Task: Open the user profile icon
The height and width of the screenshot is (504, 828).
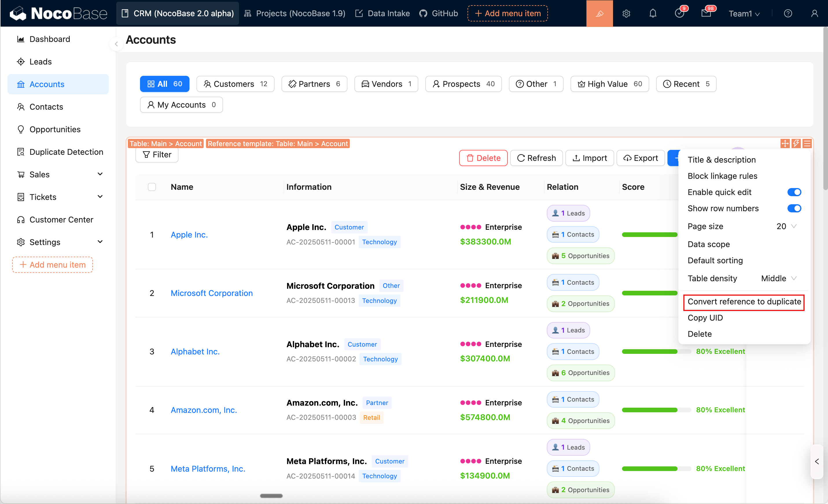Action: (x=814, y=13)
